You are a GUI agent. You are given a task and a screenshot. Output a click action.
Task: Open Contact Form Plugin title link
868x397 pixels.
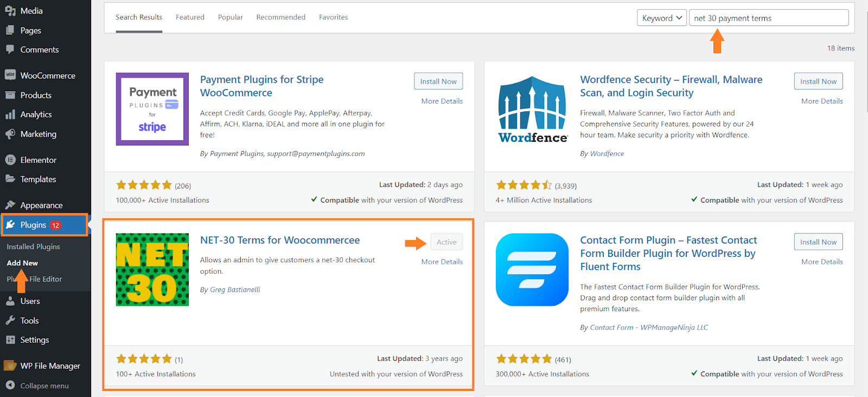[668, 253]
